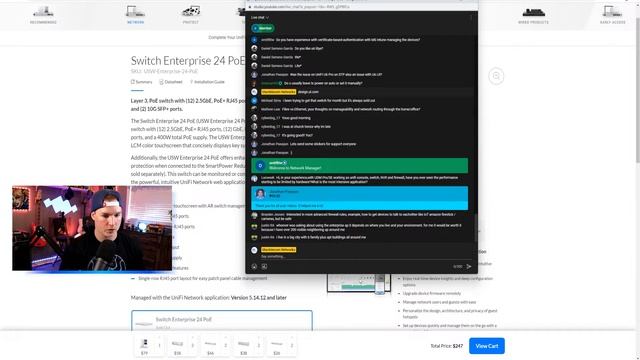640x360 pixels.
Task: Click the SKU text under the title
Action: click(x=164, y=71)
